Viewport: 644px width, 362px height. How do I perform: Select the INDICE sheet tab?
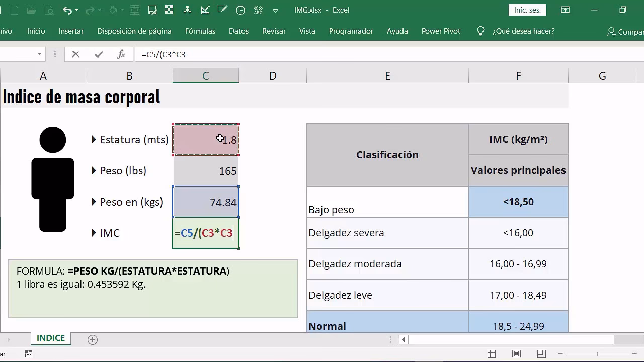(50, 338)
